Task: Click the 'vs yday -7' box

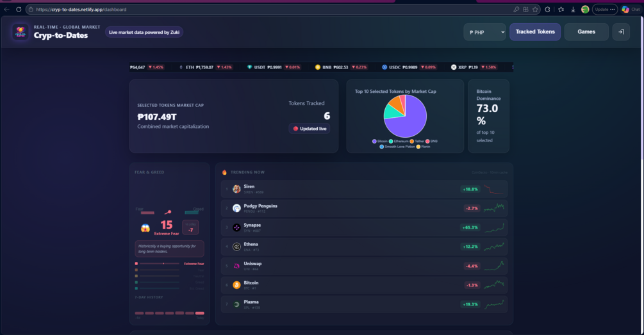Action: pyautogui.click(x=190, y=227)
